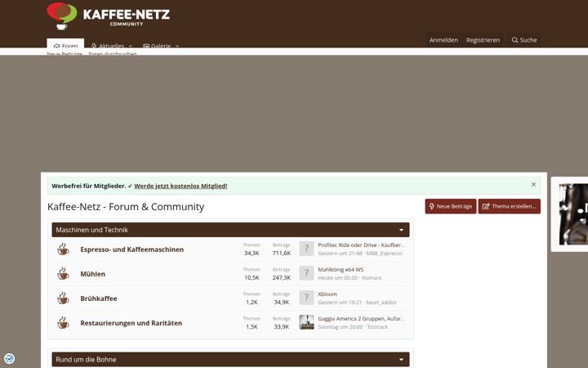Image resolution: width=588 pixels, height=368 pixels.
Task: Click the 'Sonntag um 20:00' timestamp
Action: [x=340, y=326]
